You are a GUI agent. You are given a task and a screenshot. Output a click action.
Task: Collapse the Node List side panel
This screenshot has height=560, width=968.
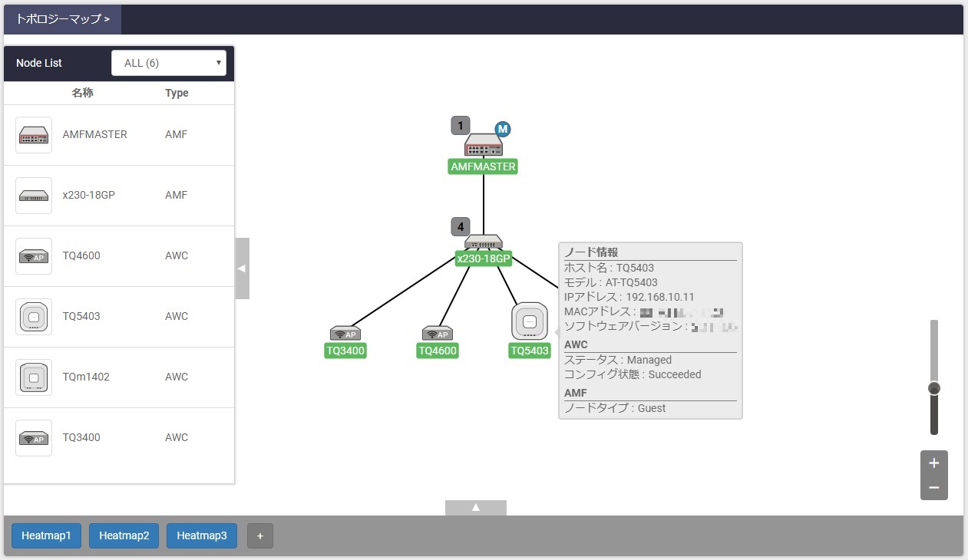click(242, 268)
